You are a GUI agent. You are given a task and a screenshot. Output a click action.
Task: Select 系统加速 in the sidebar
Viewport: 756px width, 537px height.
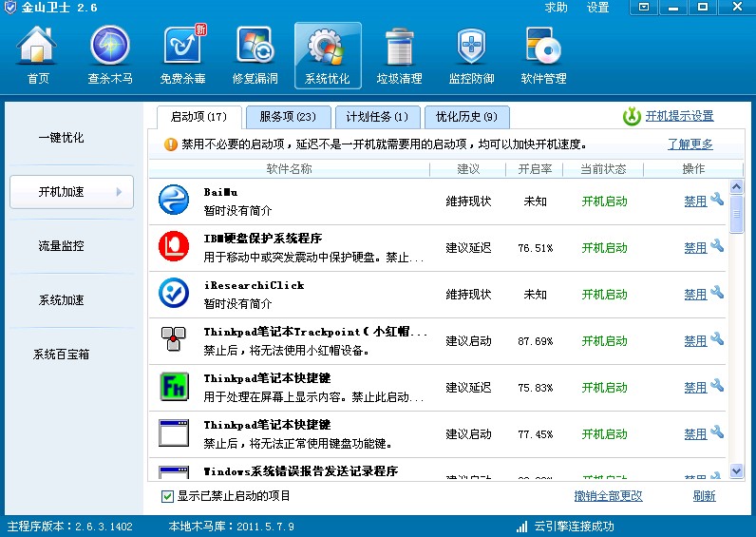click(61, 300)
